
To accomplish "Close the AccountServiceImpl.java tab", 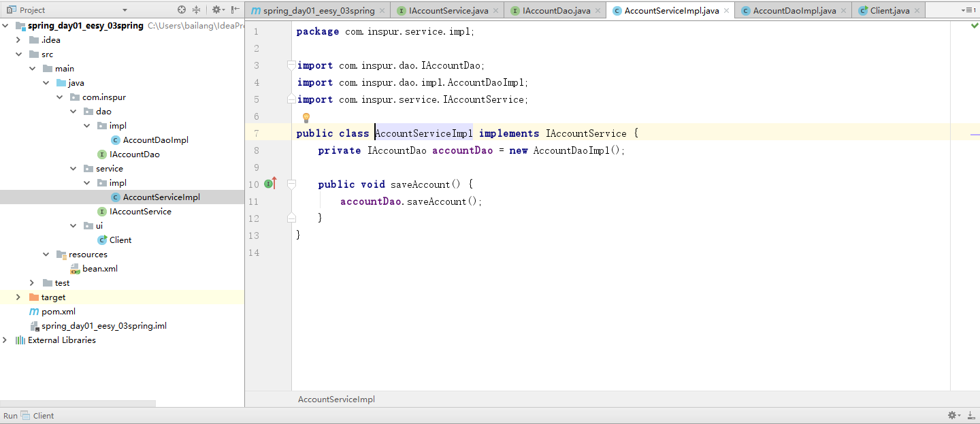I will point(726,11).
